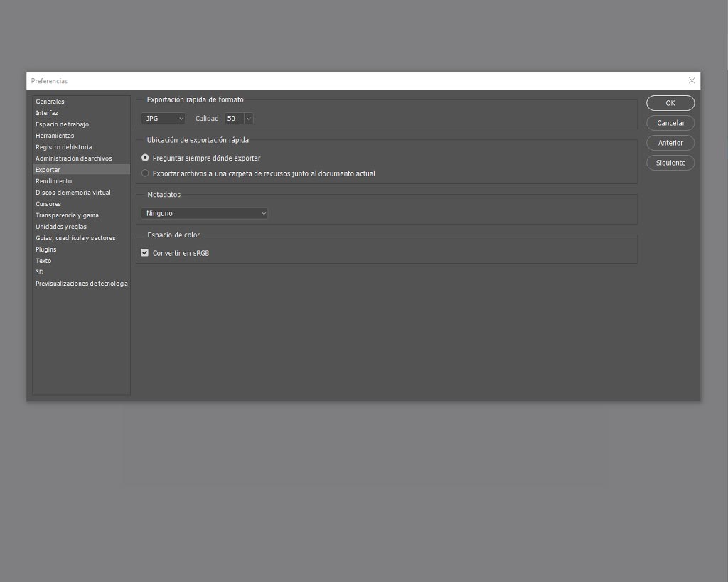Select Previsualizaciones de tecnología category
This screenshot has height=582, width=728.
tap(82, 284)
